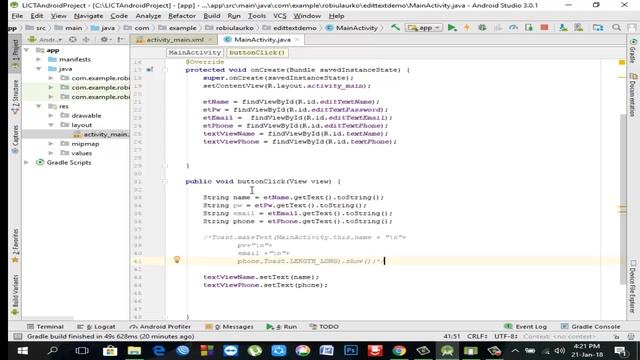
Task: Click the Search Everywhere magnifier icon
Action: 616,28
